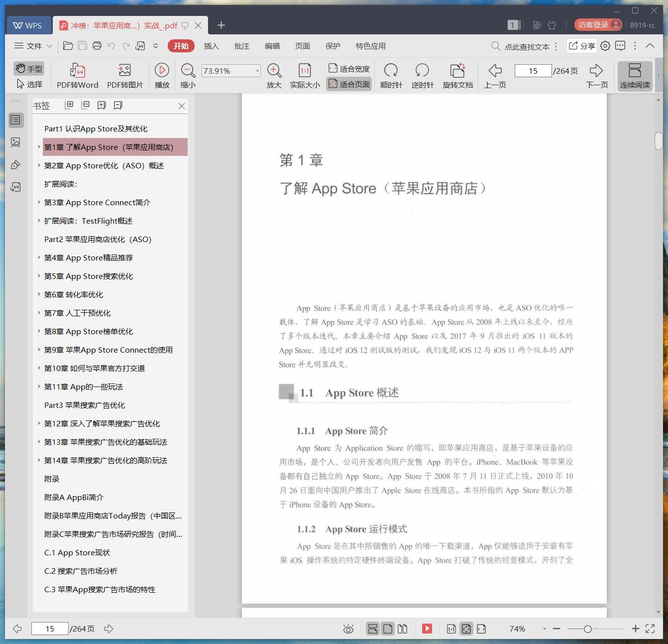Switch to 开始 ribbon tab
Viewport: 668px width, 644px height.
click(x=181, y=46)
